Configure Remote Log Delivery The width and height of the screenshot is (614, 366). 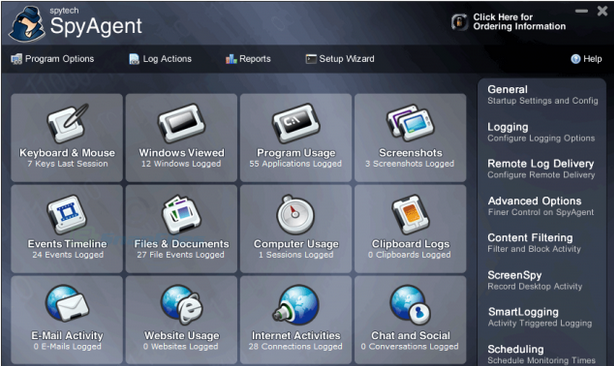pyautogui.click(x=541, y=169)
